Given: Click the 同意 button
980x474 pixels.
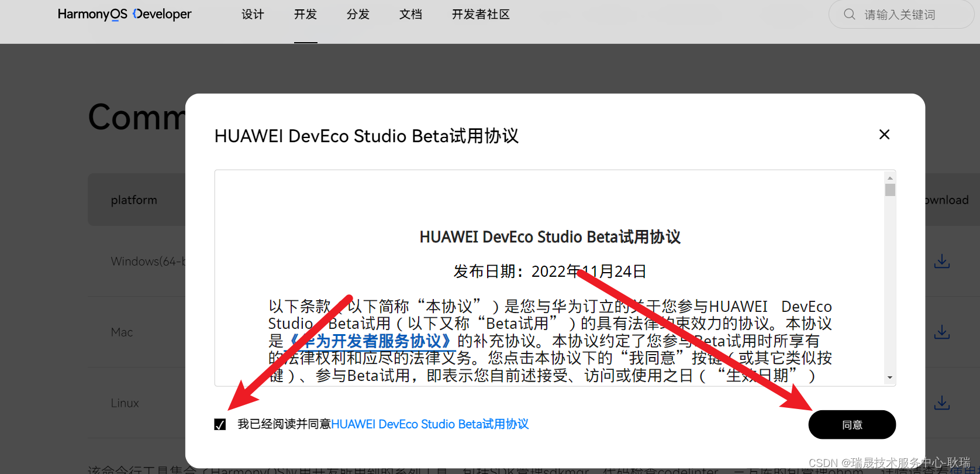Looking at the screenshot, I should [852, 425].
